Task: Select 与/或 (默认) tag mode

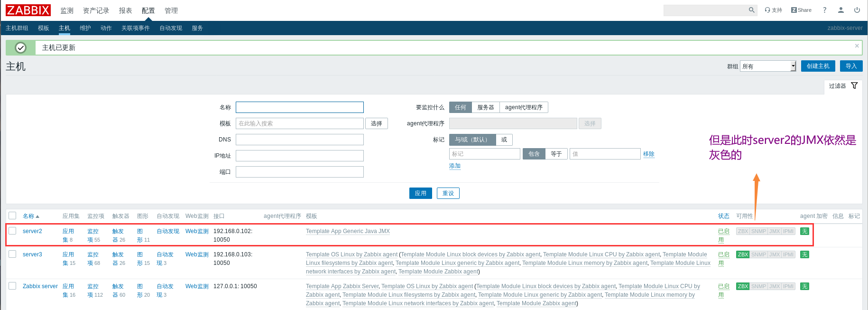Action: click(x=472, y=140)
